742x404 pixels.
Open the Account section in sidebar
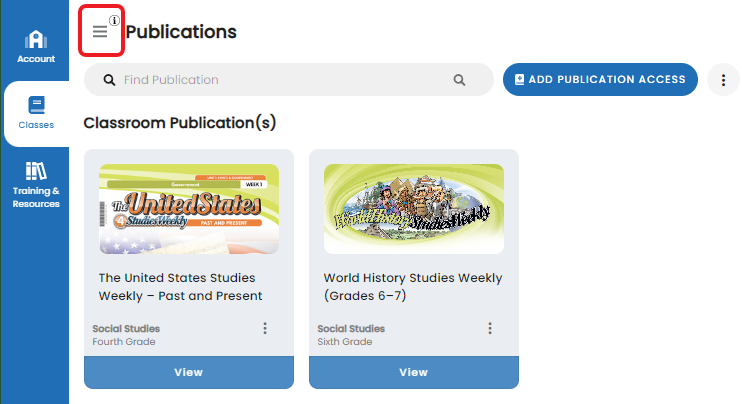36,47
